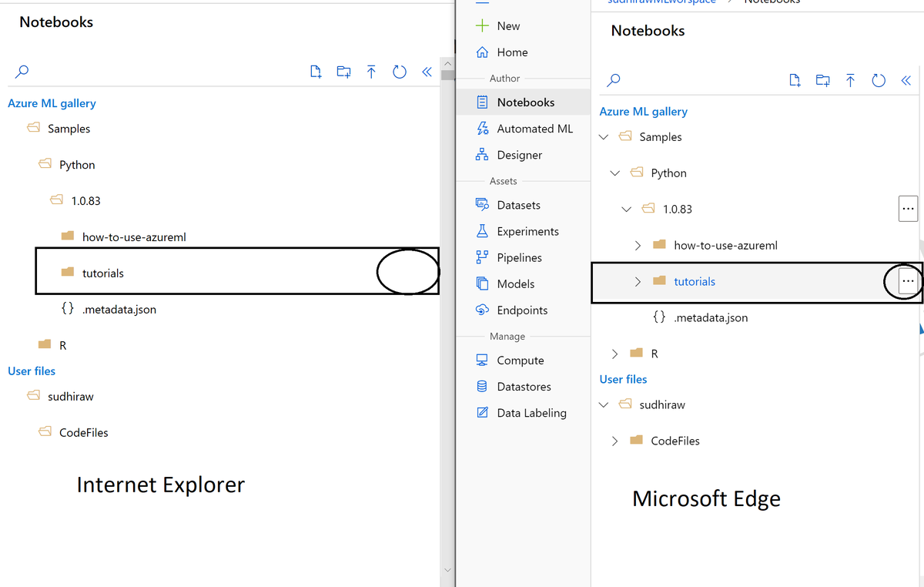Click search icon in Internet Explorer notebooks pane
This screenshot has width=924, height=587.
tap(22, 72)
